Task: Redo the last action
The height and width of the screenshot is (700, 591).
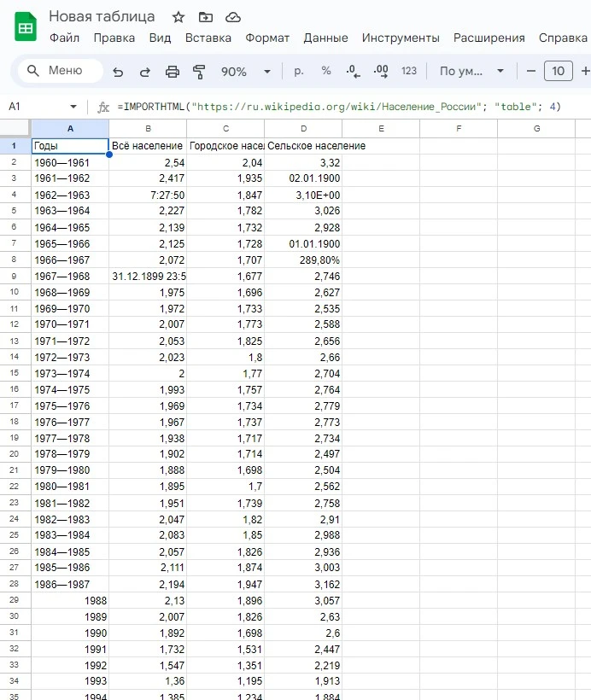Action: click(x=144, y=72)
